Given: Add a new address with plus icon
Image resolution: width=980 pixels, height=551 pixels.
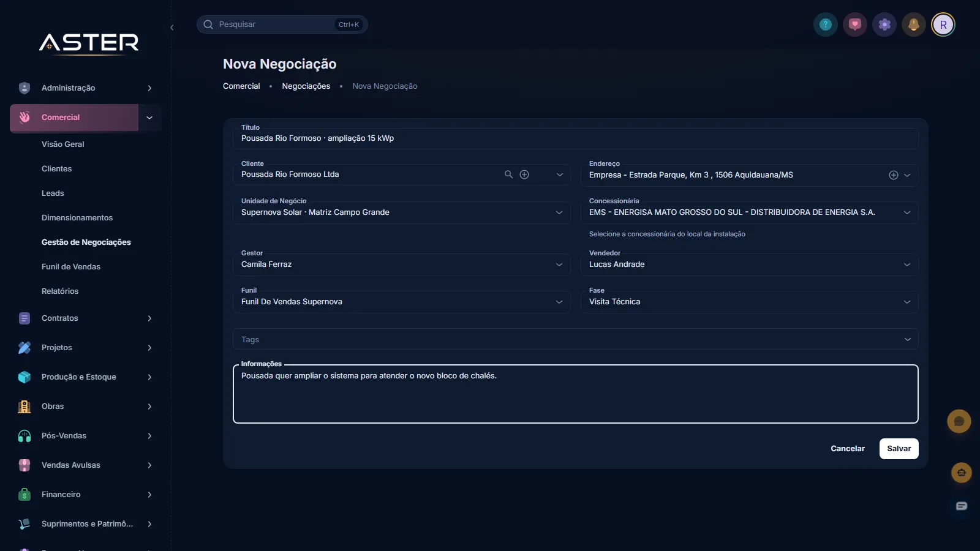Looking at the screenshot, I should coord(894,175).
